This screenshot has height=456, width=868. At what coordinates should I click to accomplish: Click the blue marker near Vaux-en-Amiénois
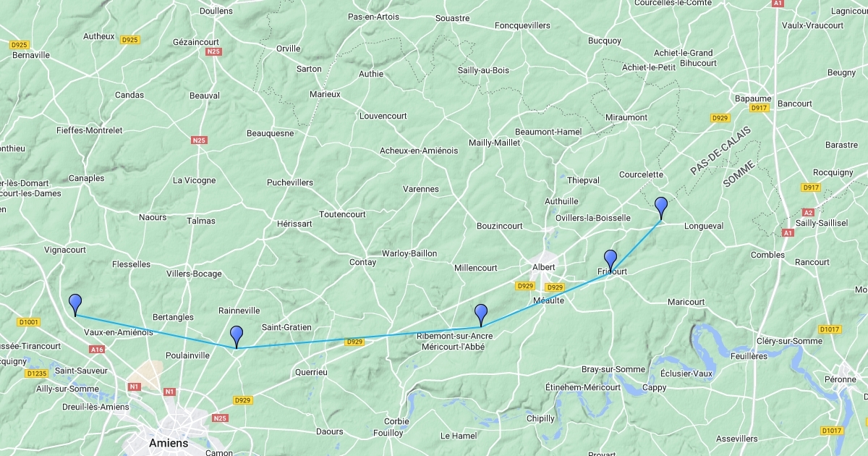point(75,305)
